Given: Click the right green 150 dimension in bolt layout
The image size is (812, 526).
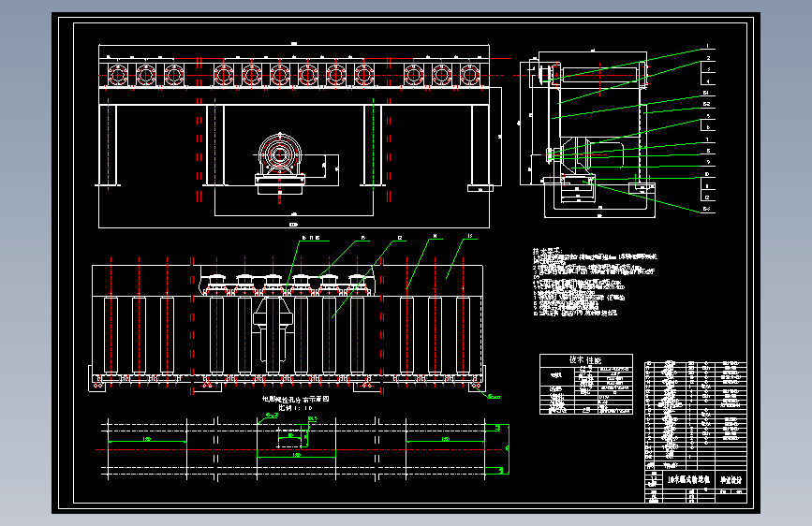Looking at the screenshot, I should 446,441.
